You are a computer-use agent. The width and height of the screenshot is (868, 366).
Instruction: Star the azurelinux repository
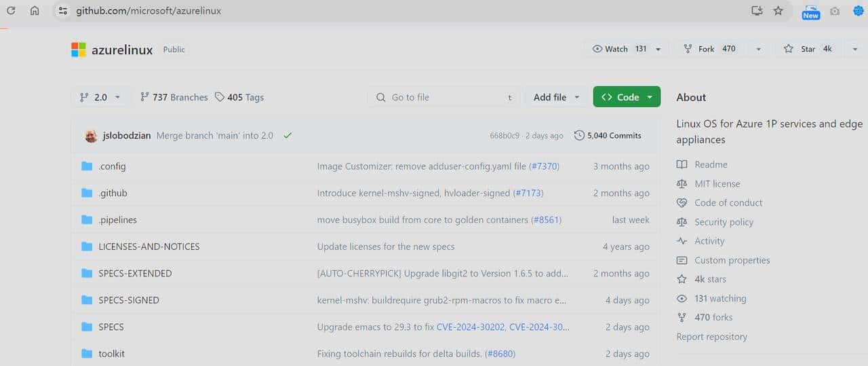point(808,49)
